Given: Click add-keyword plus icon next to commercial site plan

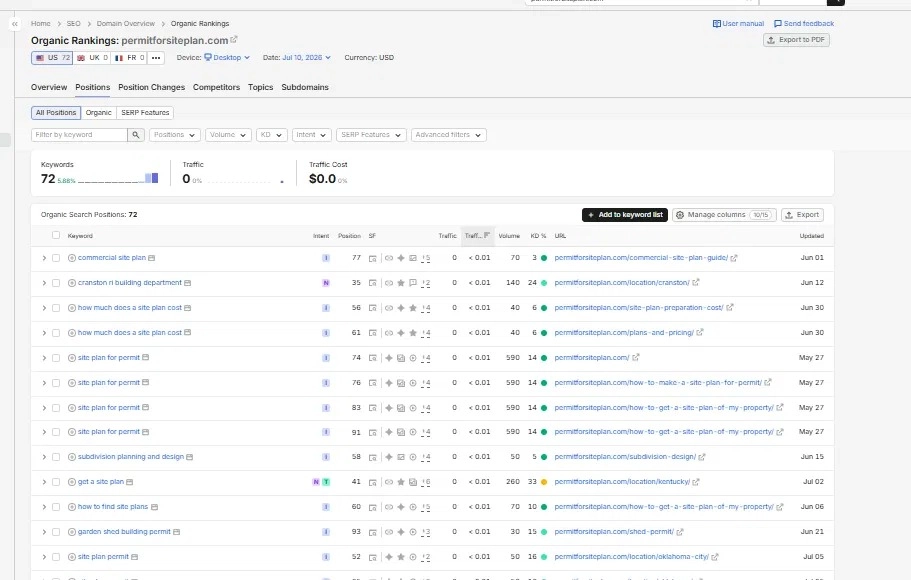Looking at the screenshot, I should point(72,258).
